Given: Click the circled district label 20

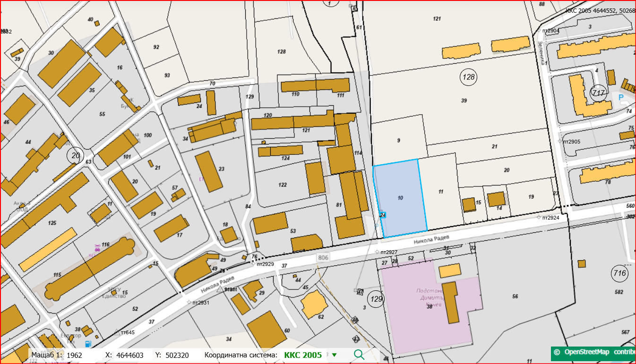Looking at the screenshot, I should 74,155.
